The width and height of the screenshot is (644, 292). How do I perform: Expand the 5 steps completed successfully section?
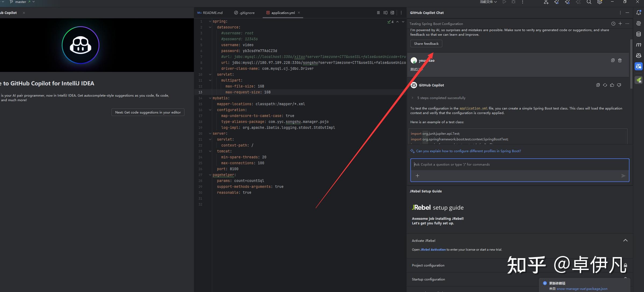tap(413, 98)
